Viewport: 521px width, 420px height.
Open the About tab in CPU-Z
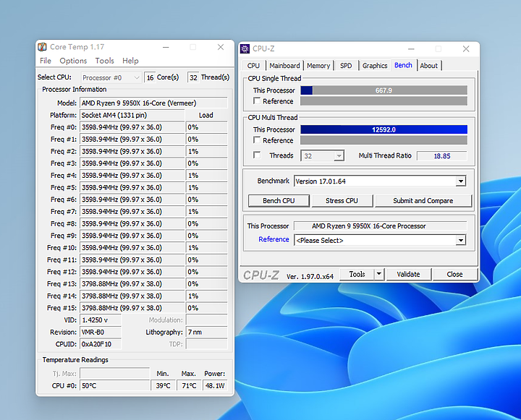[x=428, y=65]
